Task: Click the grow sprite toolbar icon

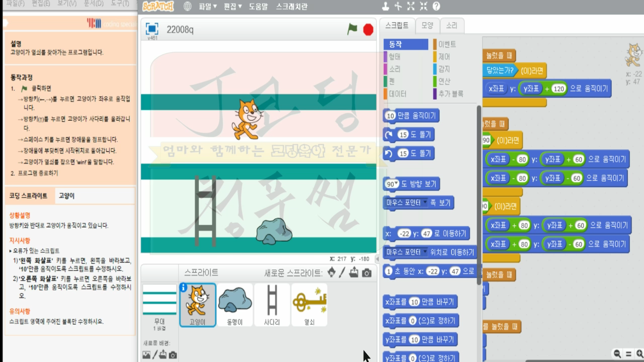Action: 411,6
